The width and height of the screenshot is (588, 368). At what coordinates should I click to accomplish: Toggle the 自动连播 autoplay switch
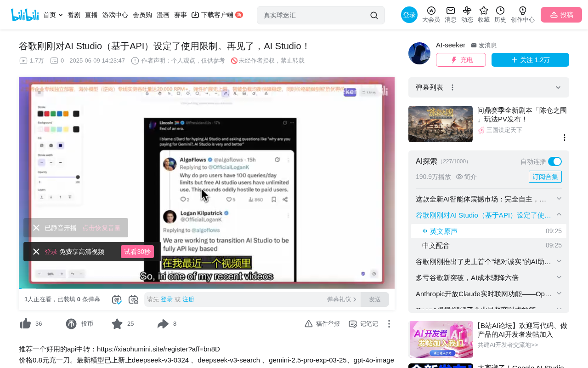[x=555, y=161]
